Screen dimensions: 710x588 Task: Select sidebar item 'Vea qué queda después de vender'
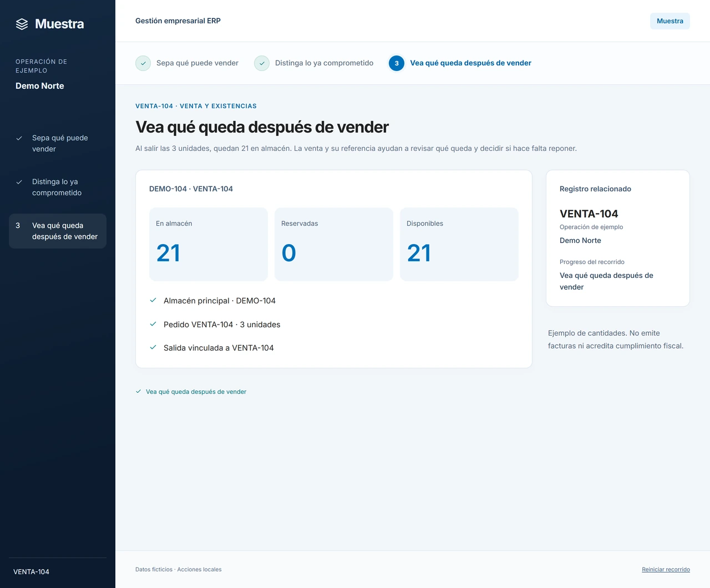coord(58,231)
